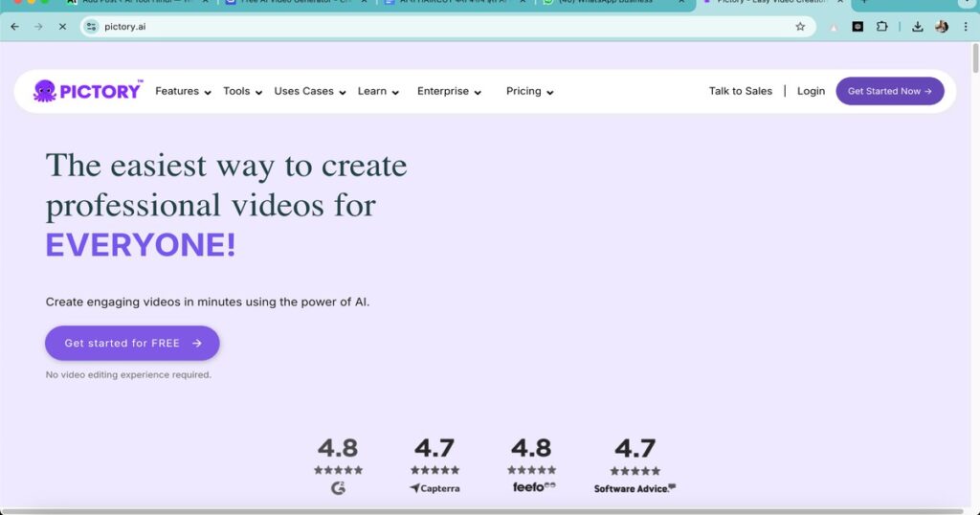980x515 pixels.
Task: Open Chrome three-dot menu
Action: coord(966,26)
